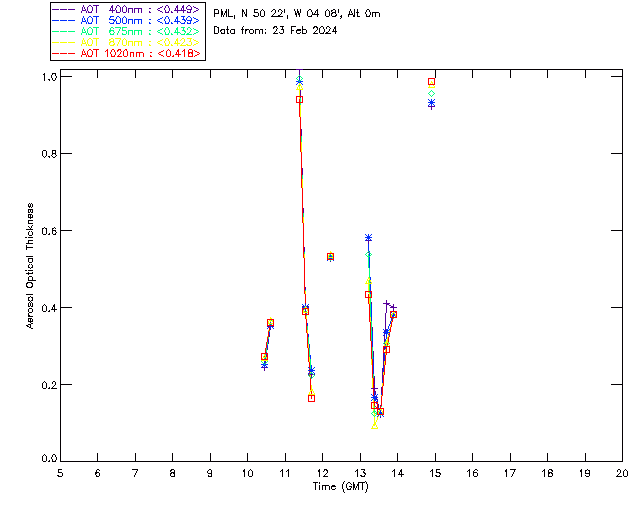Click the purple dashed line sample in legend
640x512 pixels.
(x=64, y=9)
